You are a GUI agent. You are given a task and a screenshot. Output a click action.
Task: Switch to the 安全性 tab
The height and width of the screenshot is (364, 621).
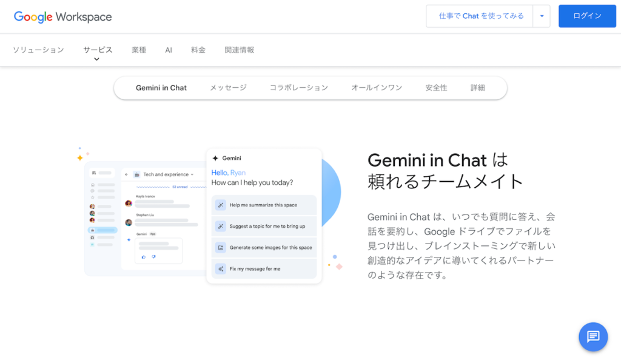click(437, 88)
